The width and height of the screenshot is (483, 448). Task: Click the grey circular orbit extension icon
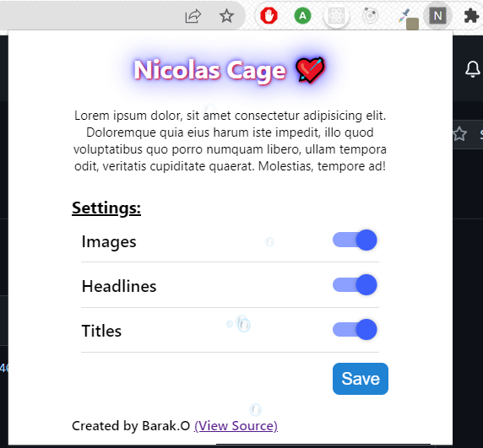(370, 15)
